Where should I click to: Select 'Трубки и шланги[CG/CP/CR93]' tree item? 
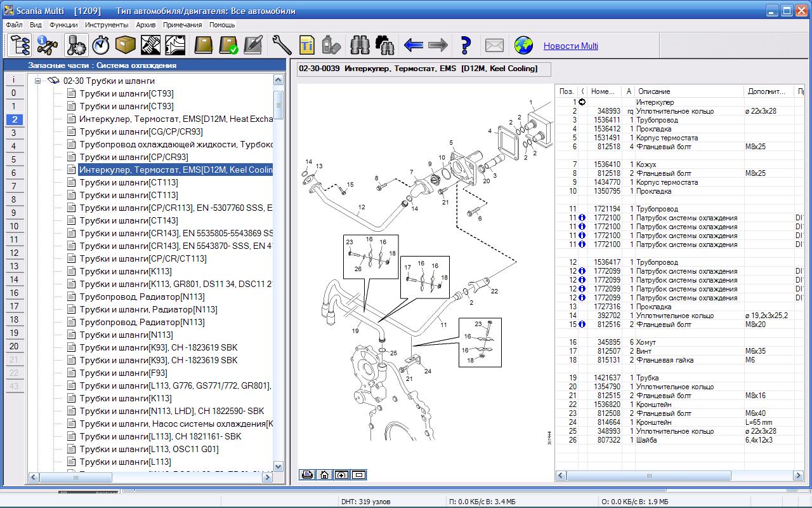(x=141, y=131)
